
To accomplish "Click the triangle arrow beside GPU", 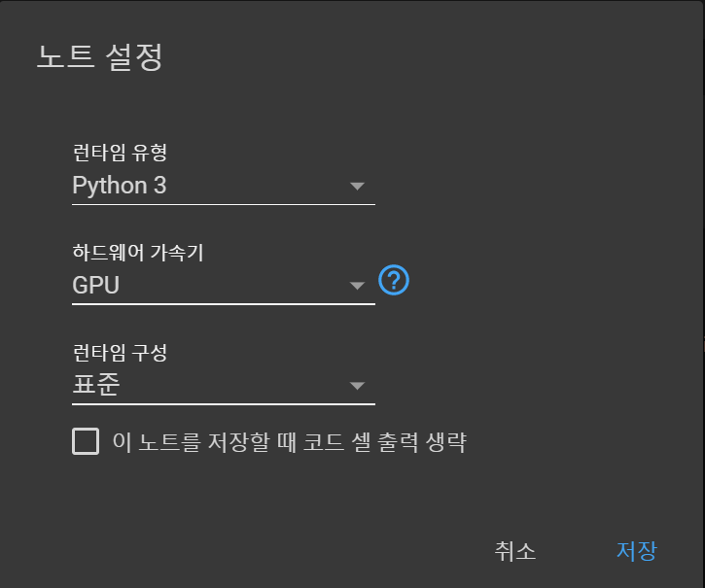I will pos(357,286).
